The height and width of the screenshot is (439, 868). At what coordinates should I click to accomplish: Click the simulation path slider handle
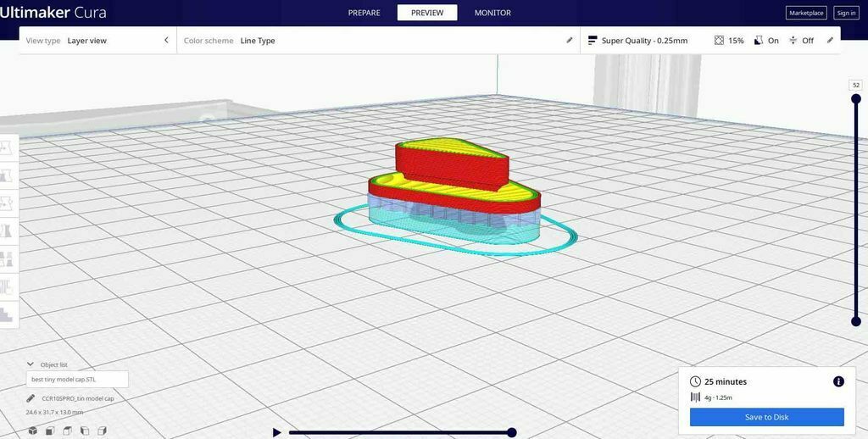click(512, 432)
